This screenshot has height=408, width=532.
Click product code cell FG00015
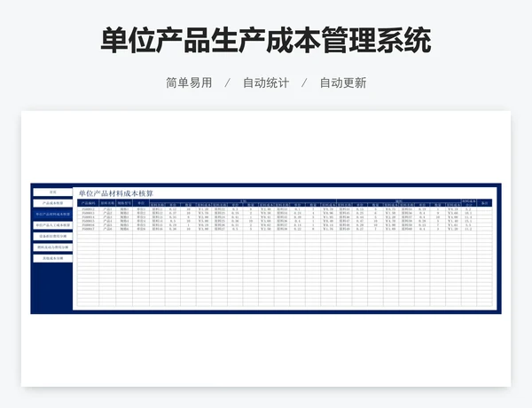coord(88,221)
